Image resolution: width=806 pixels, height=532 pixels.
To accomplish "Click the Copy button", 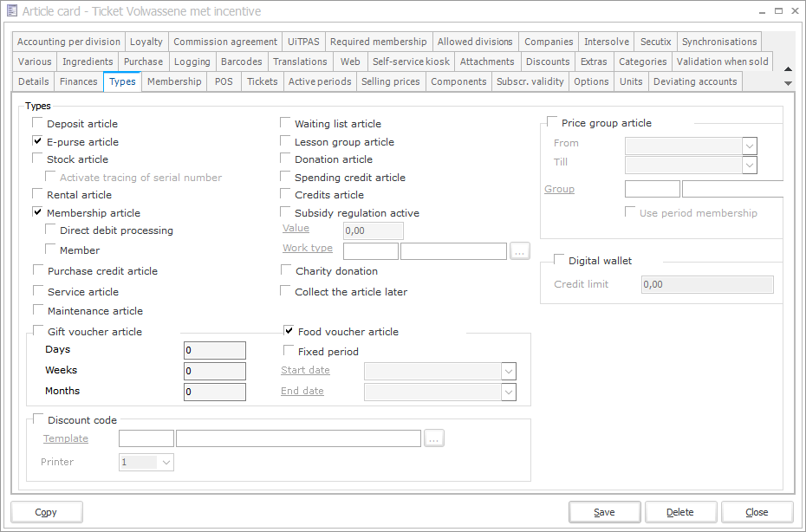I will click(x=46, y=512).
